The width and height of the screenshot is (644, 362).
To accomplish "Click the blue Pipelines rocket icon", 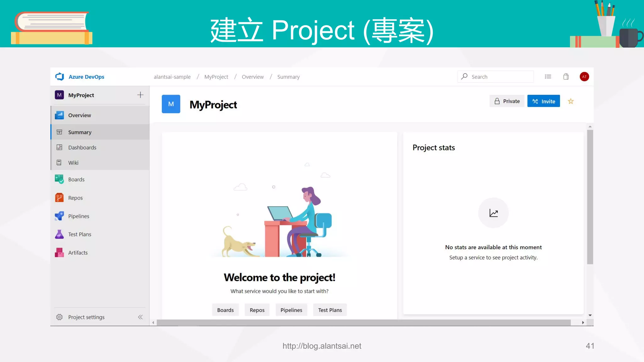I will pos(59,216).
